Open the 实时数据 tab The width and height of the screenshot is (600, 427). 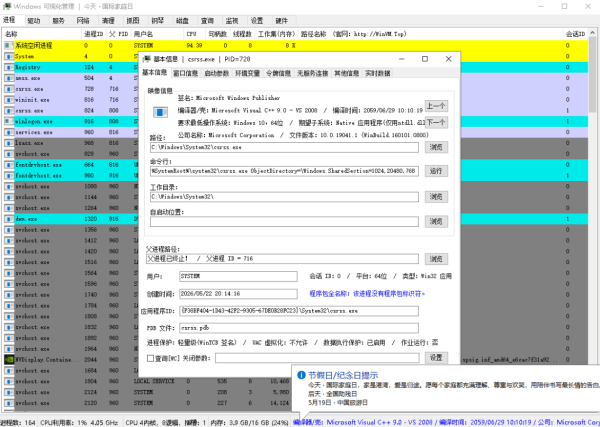coord(377,73)
